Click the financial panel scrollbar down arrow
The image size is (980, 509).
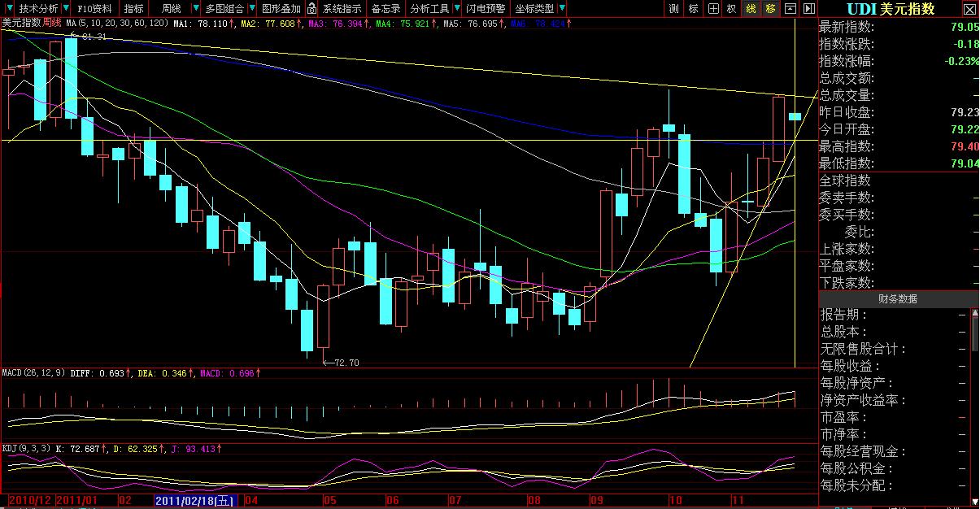tap(974, 502)
